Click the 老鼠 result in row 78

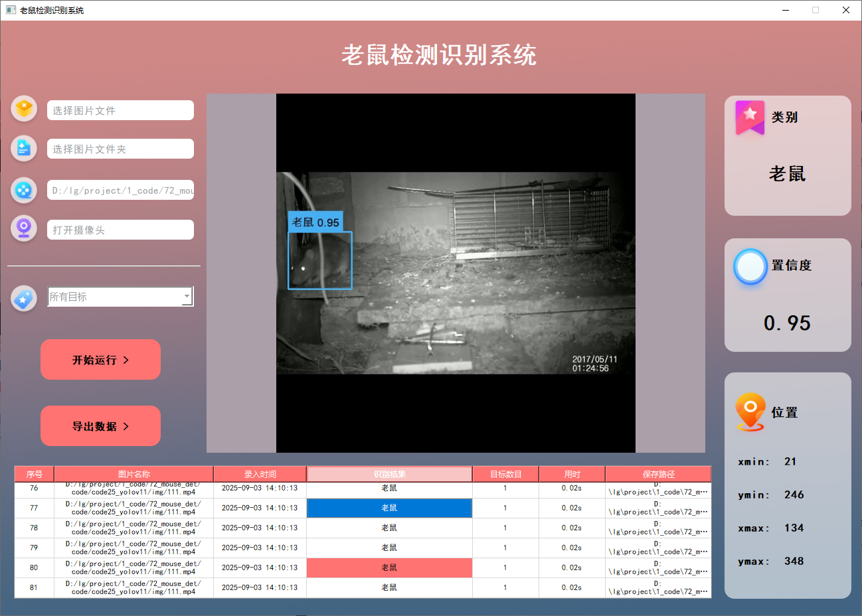(389, 528)
